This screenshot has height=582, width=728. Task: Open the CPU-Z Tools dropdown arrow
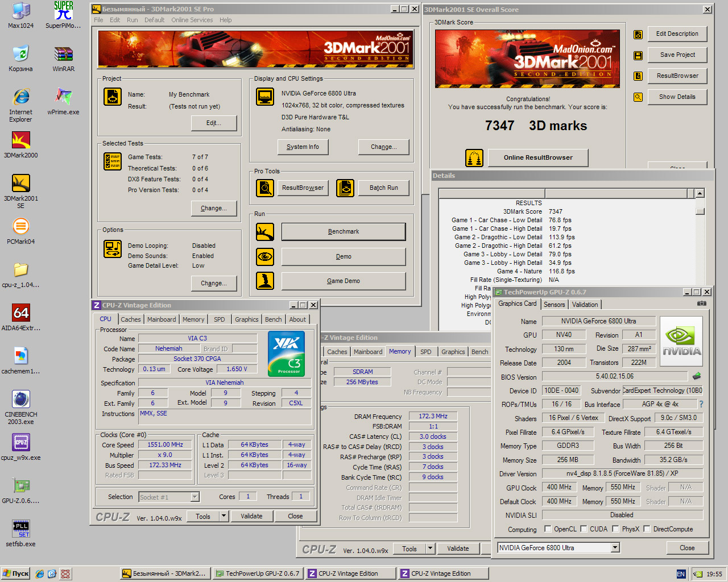pyautogui.click(x=224, y=516)
